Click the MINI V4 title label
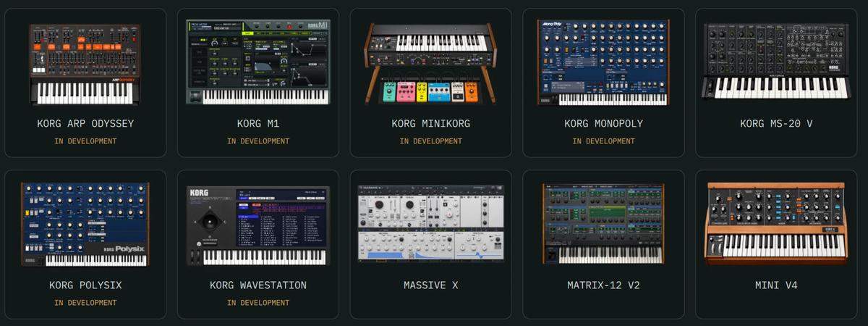 776,285
